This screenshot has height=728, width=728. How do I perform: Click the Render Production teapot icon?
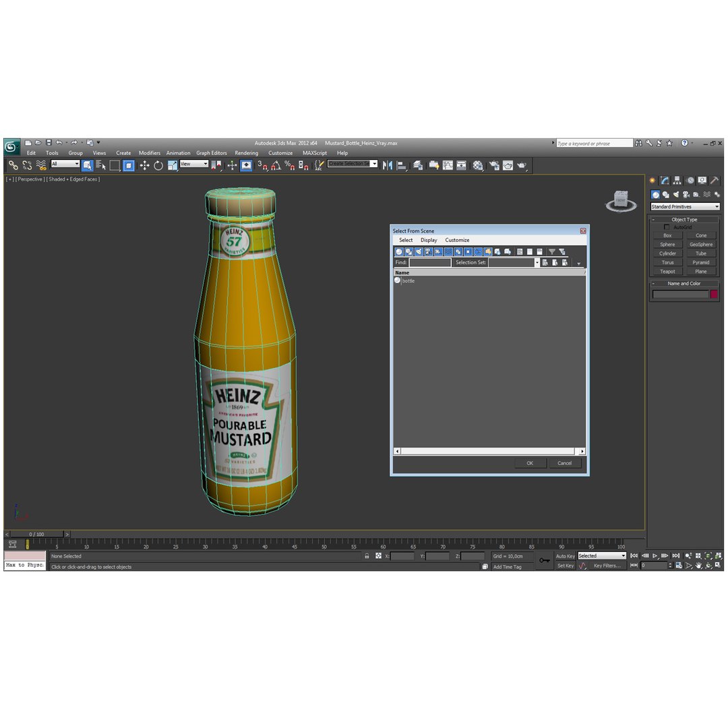click(x=522, y=165)
